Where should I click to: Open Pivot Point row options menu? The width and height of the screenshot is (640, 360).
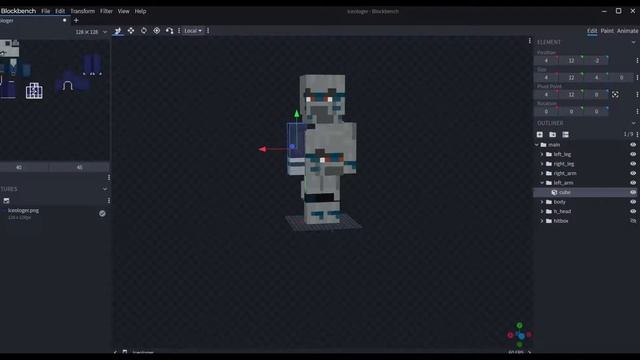coord(637,94)
